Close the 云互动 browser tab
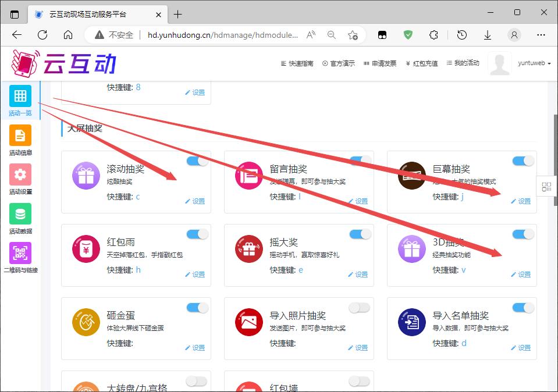558x392 pixels. [158, 15]
